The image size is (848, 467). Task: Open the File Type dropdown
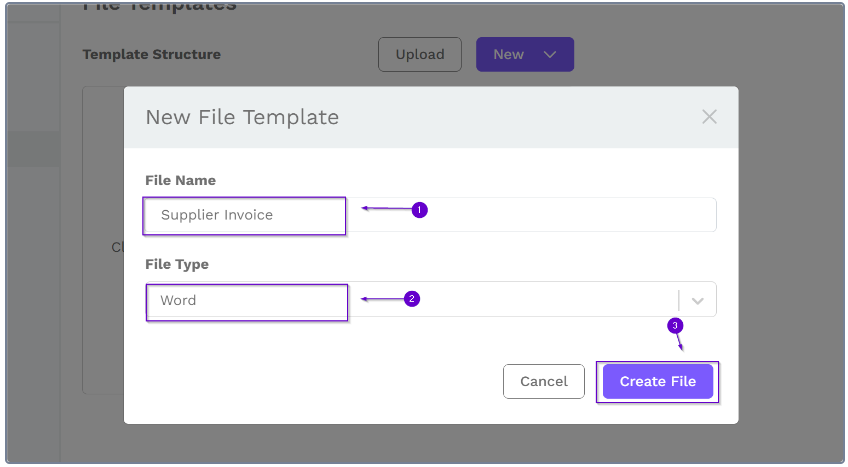(x=430, y=299)
